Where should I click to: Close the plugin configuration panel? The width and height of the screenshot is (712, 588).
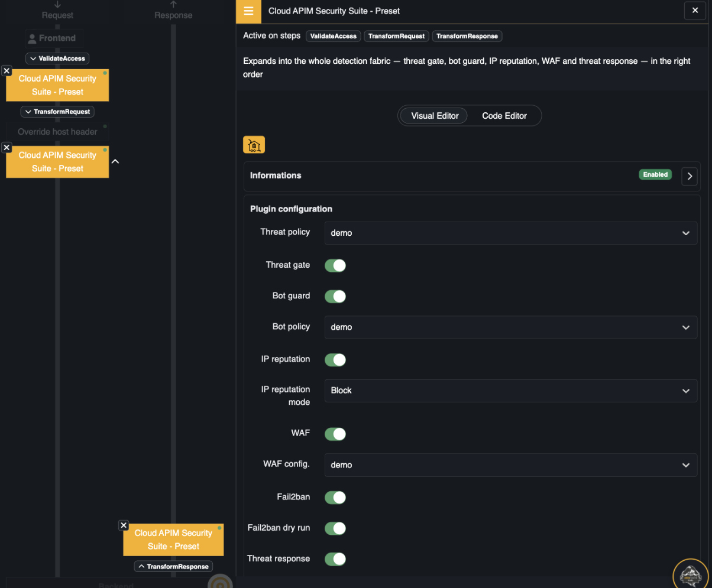click(695, 11)
